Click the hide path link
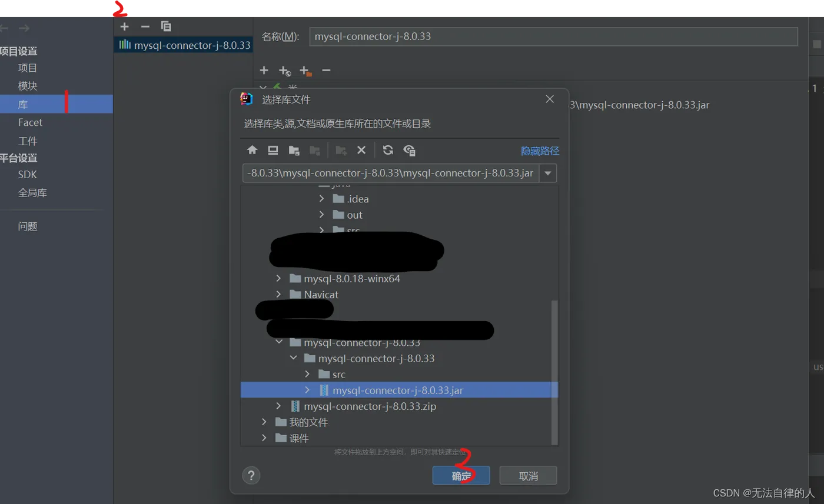 click(x=540, y=151)
